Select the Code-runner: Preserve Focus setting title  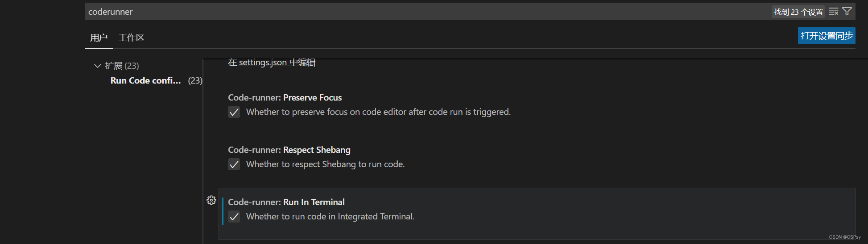(285, 97)
